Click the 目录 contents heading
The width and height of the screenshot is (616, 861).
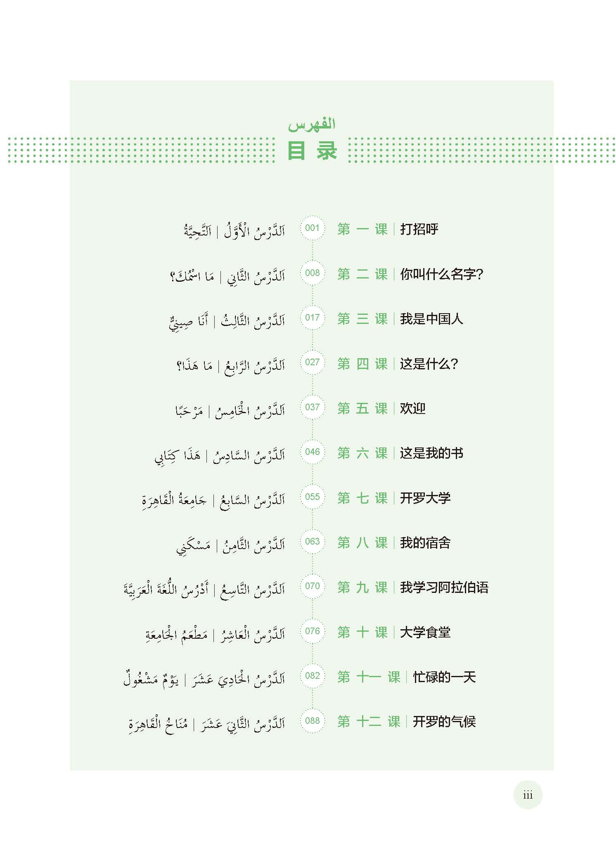(x=312, y=150)
